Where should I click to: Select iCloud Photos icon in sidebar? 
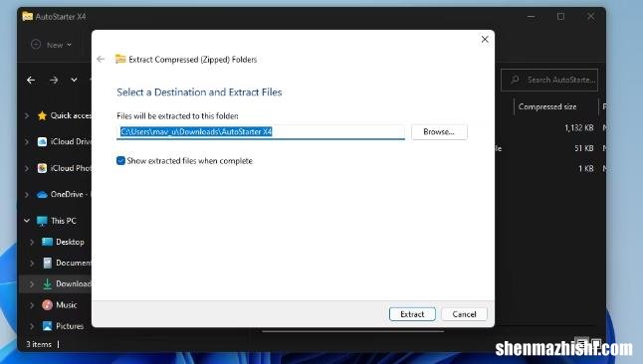[42, 168]
